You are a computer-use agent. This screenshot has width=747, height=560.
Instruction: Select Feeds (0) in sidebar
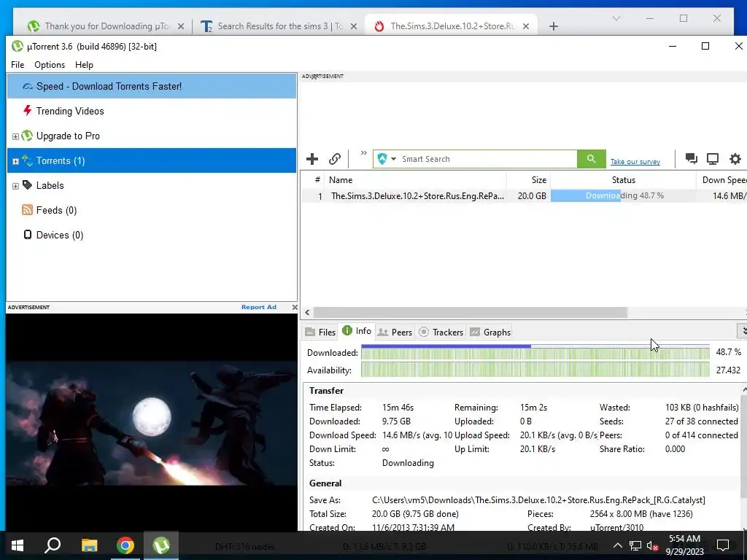[x=152, y=210]
